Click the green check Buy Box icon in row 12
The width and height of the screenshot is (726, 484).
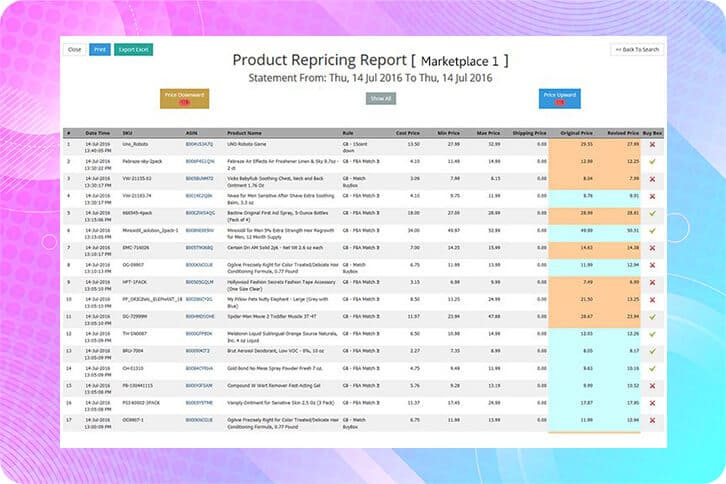tap(652, 334)
